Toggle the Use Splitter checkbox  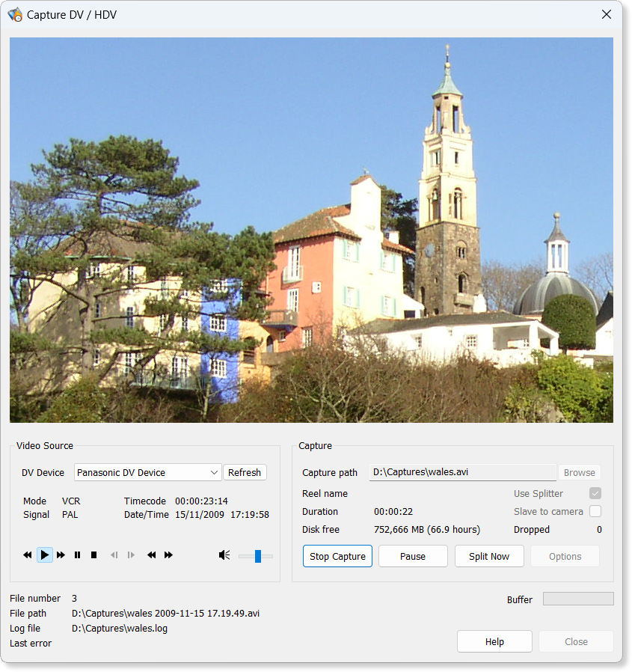[x=595, y=493]
